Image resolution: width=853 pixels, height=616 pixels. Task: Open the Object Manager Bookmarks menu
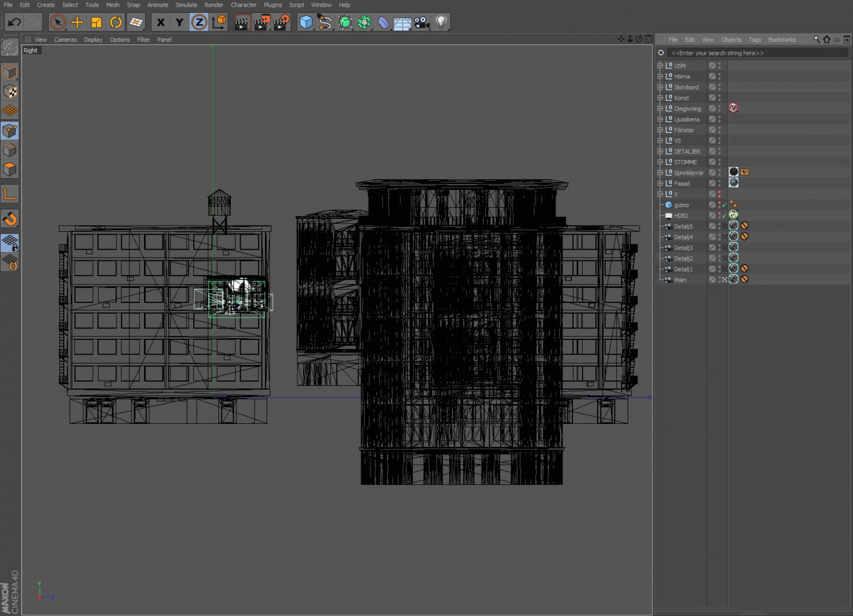782,40
